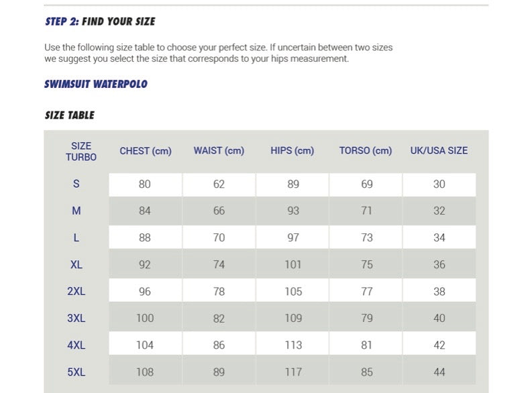This screenshot has height=393, width=532.
Task: Click the TORSO (cm) column header
Action: (366, 151)
